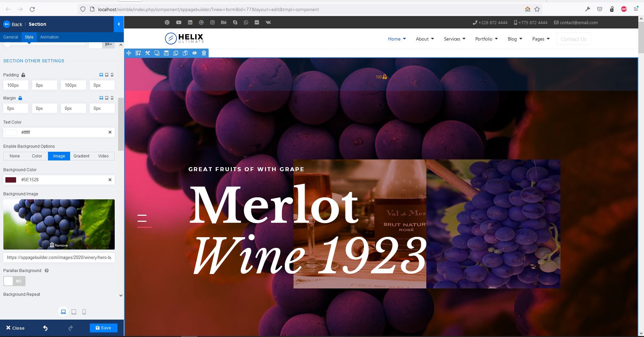Screen dimensions: 644x337
Task: Duplicate the section using copy icon
Action: pos(157,53)
